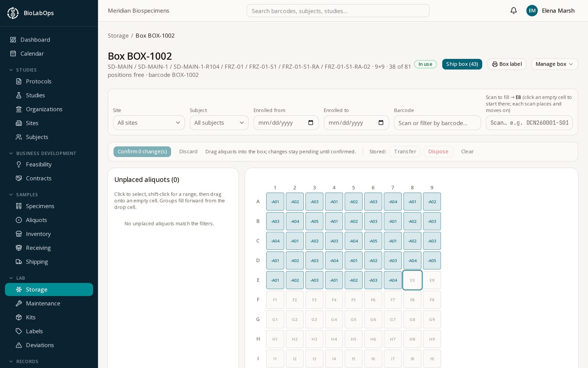This screenshot has height=368, width=588.
Task: Click the Scan to fill input
Action: click(529, 123)
